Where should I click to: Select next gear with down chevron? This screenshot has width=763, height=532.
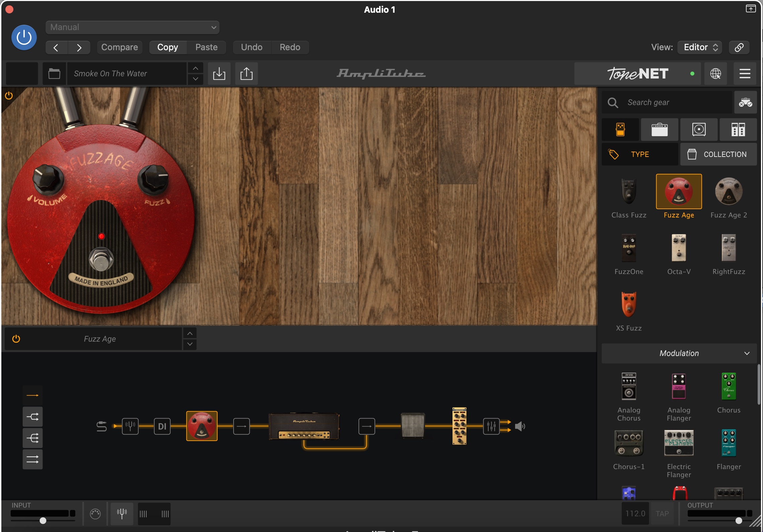[190, 344]
